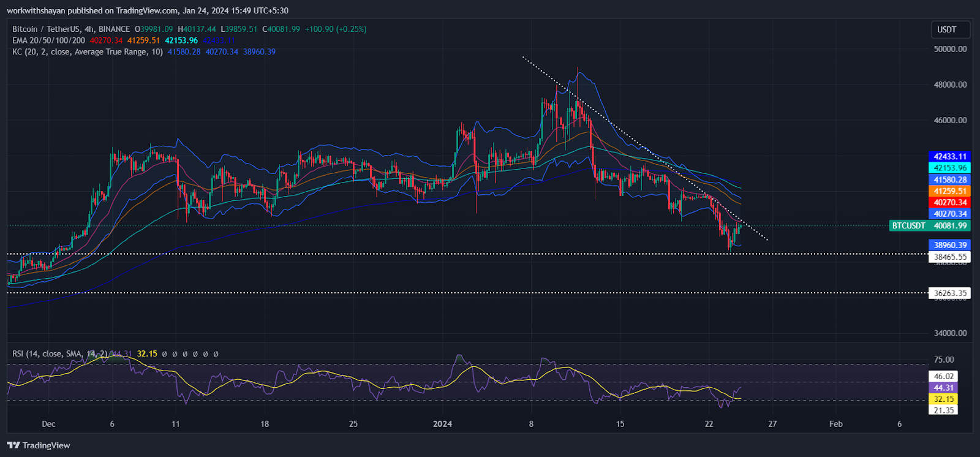Click the high value H40137.44 in legend
The width and height of the screenshot is (980, 457).
click(197, 29)
